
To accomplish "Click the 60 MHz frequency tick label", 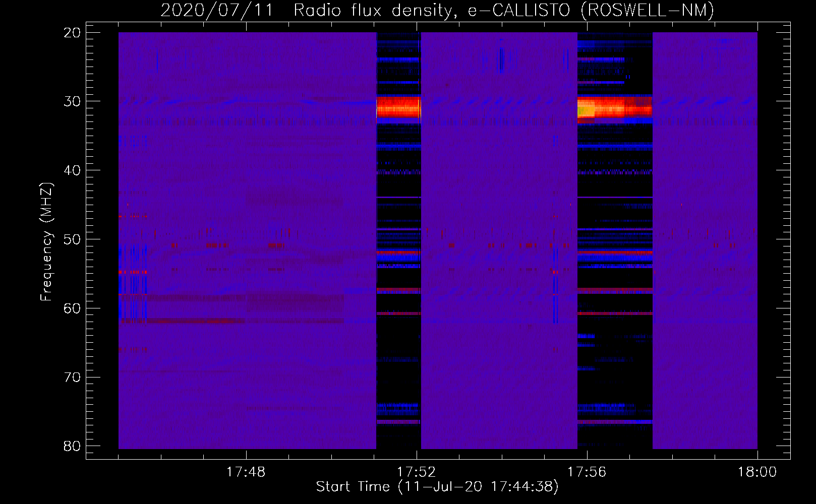I will coord(73,308).
